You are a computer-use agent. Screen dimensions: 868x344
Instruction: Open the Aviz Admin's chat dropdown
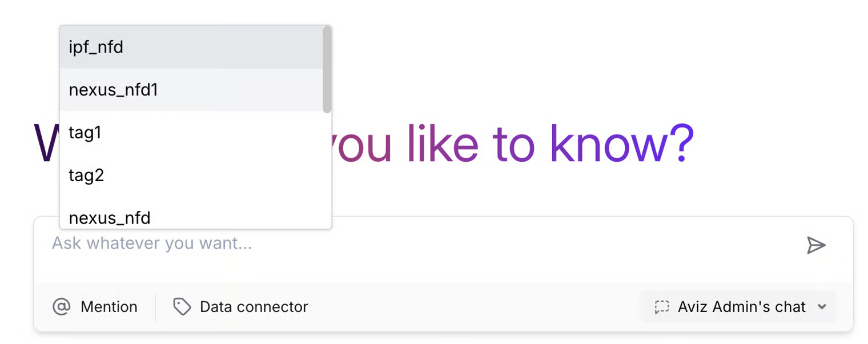coord(741,307)
